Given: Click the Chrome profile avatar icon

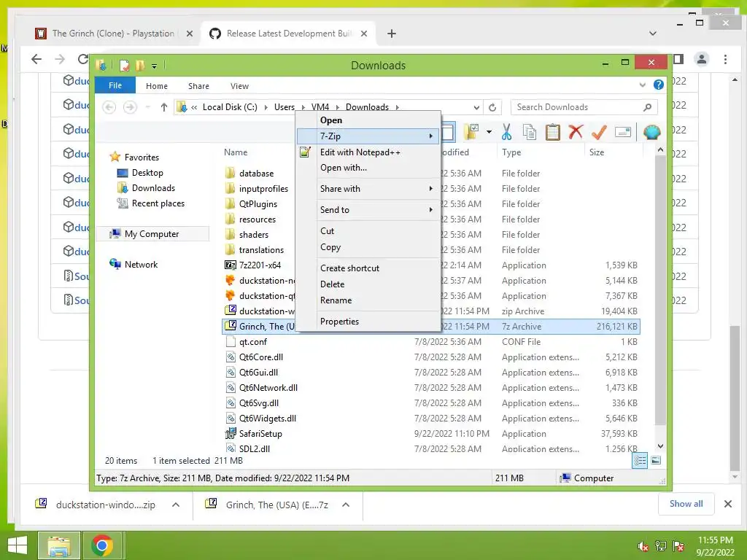Looking at the screenshot, I should tap(701, 59).
